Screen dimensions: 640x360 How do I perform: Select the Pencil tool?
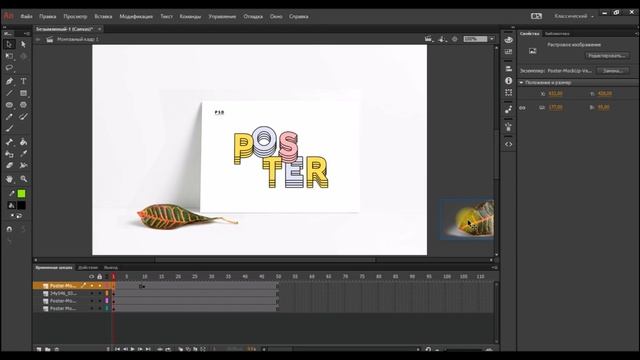coord(9,117)
